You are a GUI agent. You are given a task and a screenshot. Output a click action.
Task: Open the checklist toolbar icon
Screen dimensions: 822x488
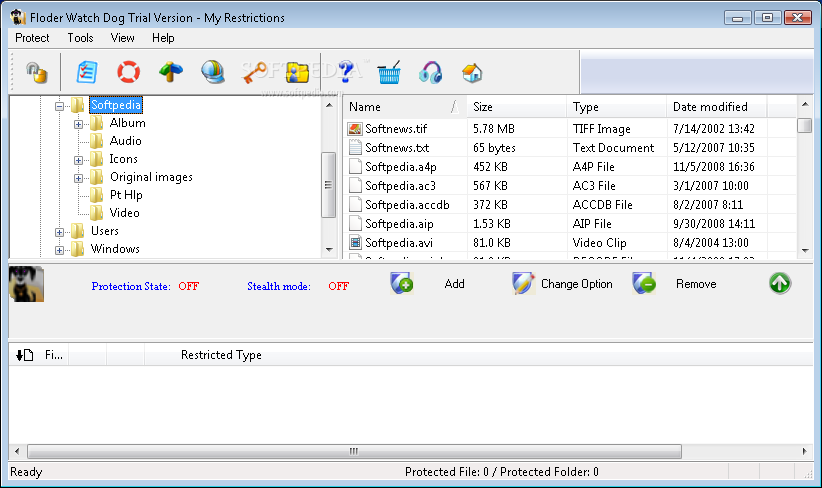point(86,72)
